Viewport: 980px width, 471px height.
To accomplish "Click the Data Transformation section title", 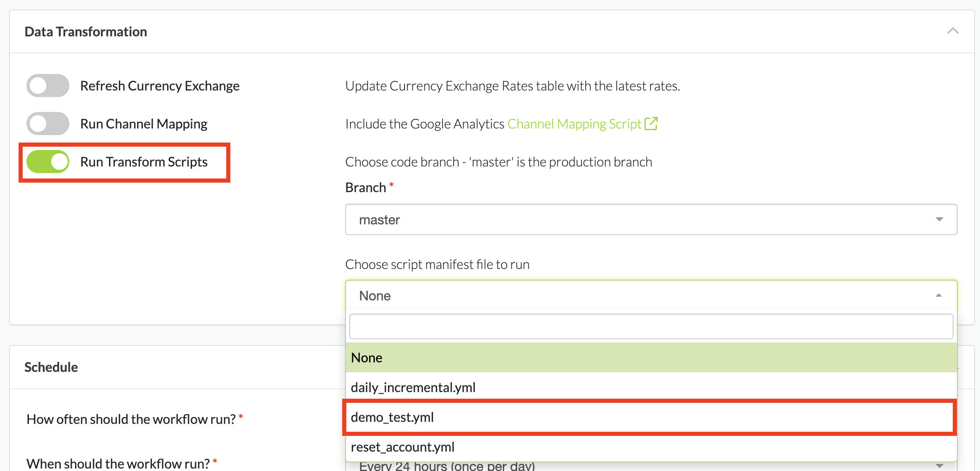I will (86, 31).
